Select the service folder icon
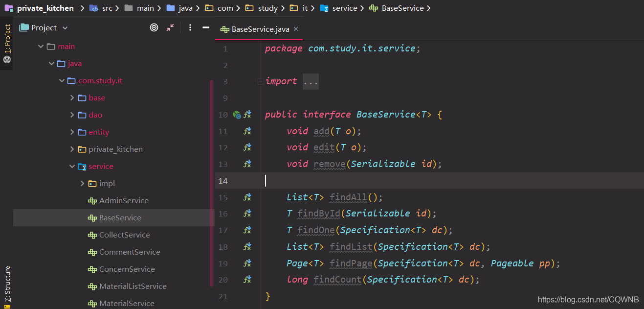The height and width of the screenshot is (309, 644). (x=82, y=166)
